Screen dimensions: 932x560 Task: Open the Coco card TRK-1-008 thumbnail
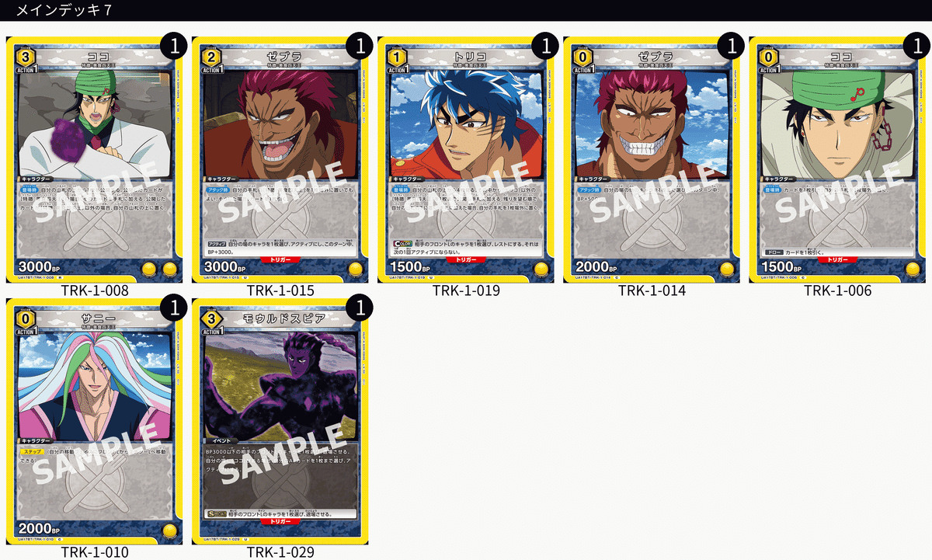(x=94, y=159)
